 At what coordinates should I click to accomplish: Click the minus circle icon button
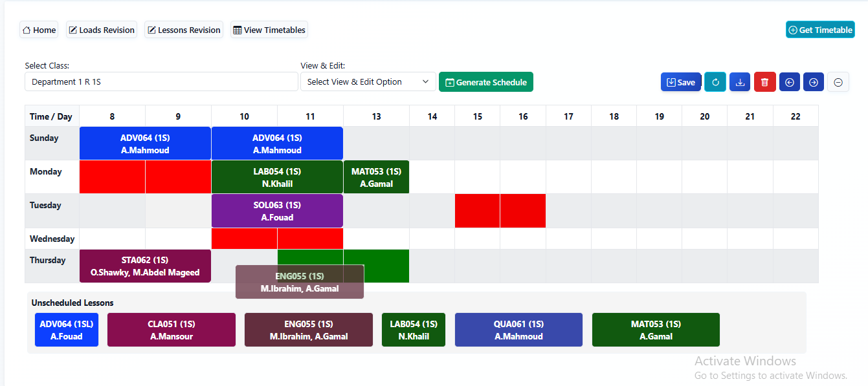point(838,82)
